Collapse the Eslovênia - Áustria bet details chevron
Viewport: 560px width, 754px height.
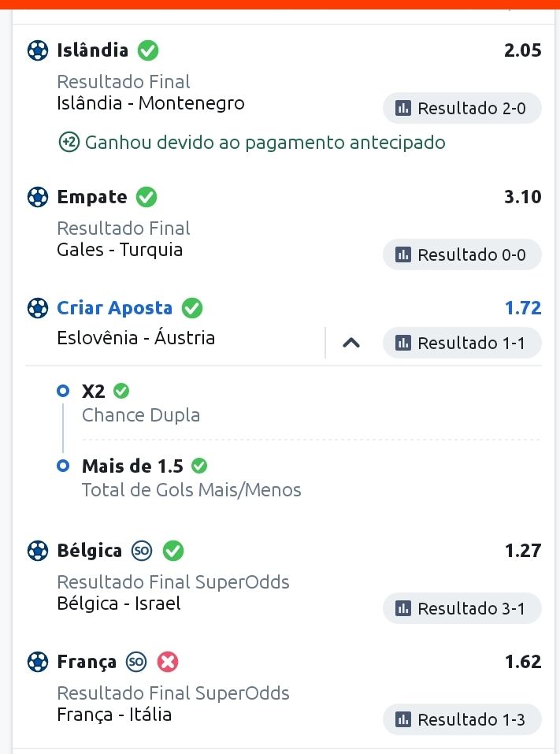[351, 343]
